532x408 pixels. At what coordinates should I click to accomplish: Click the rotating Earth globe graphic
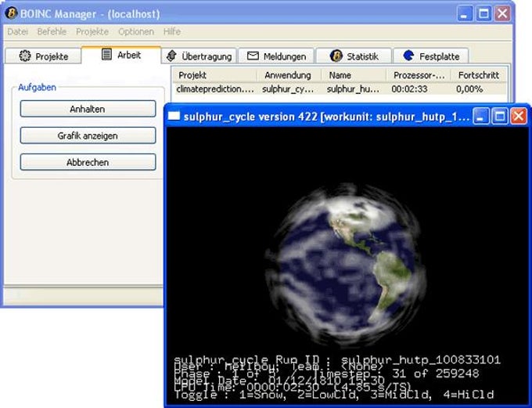[345, 265]
